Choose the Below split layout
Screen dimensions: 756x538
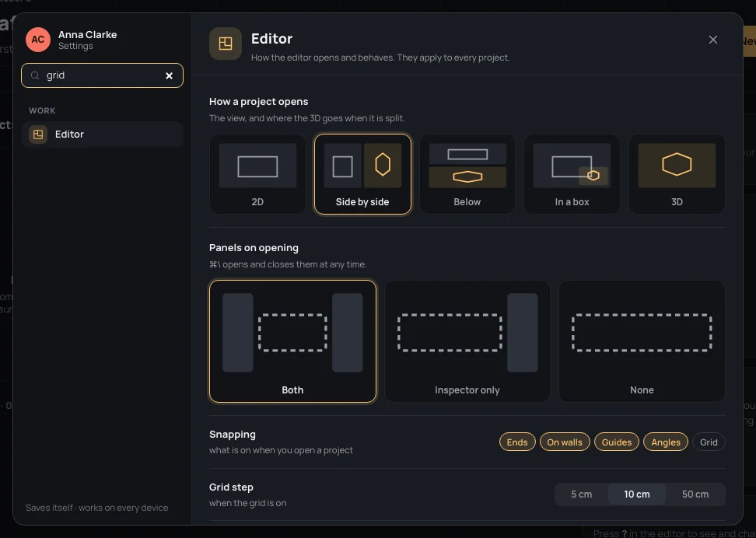click(467, 174)
